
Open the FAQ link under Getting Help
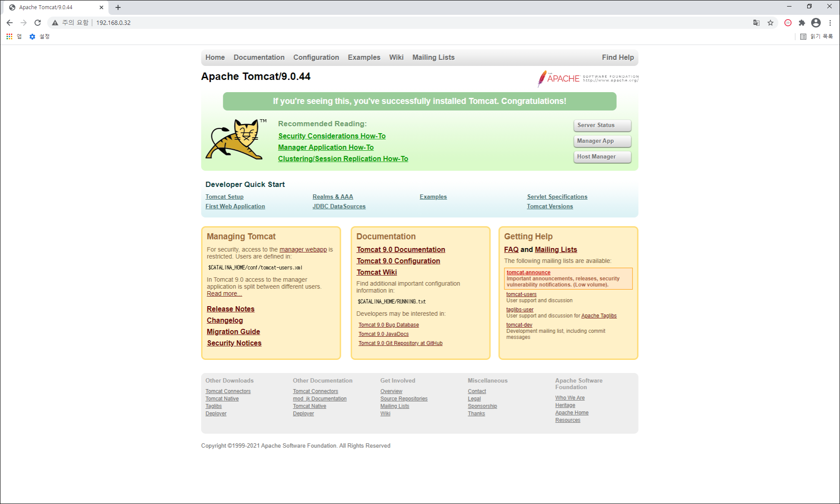tap(511, 250)
